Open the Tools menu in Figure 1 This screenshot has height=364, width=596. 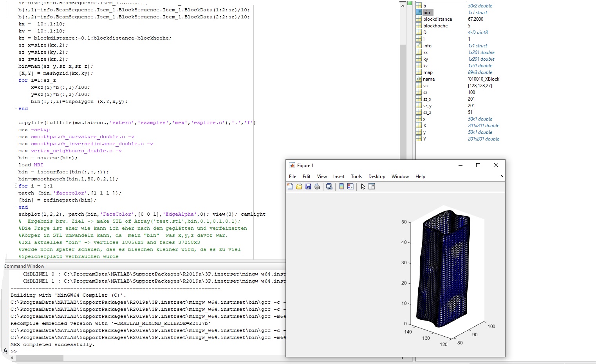(356, 177)
